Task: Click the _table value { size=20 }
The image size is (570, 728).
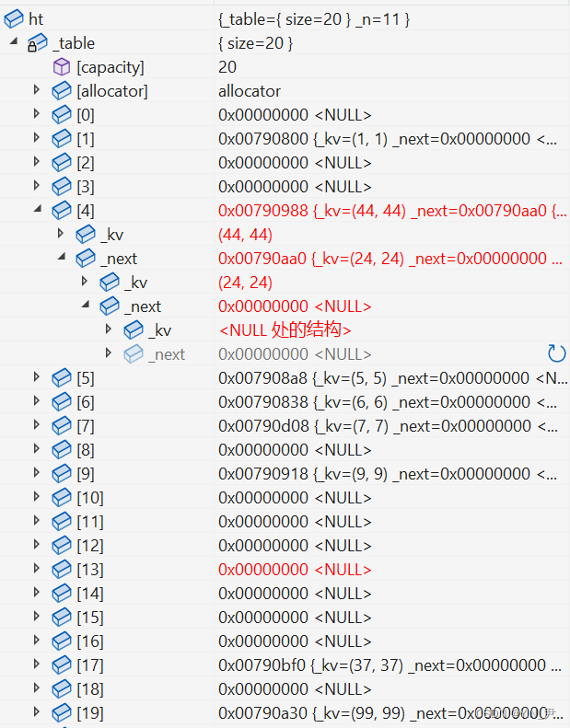Action: point(255,43)
